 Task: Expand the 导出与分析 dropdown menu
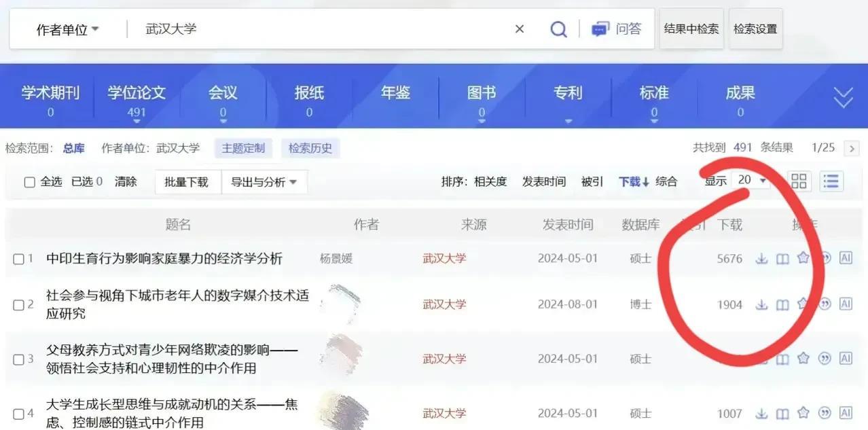pos(264,182)
